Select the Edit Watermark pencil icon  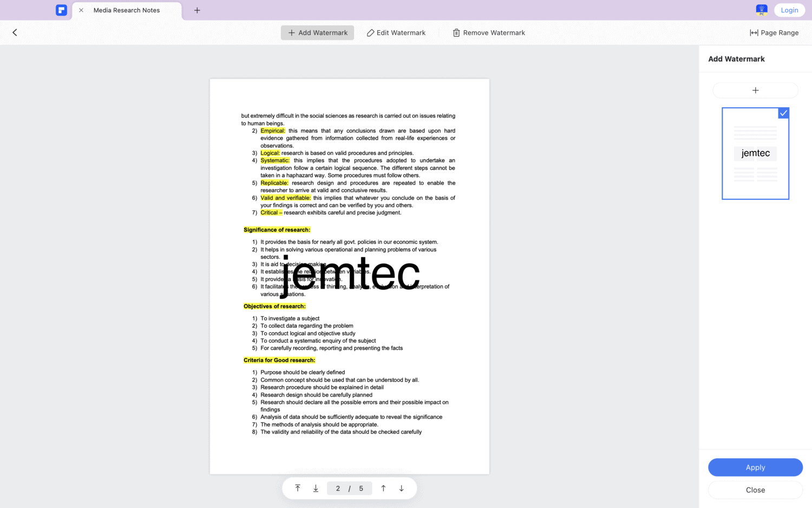point(370,32)
